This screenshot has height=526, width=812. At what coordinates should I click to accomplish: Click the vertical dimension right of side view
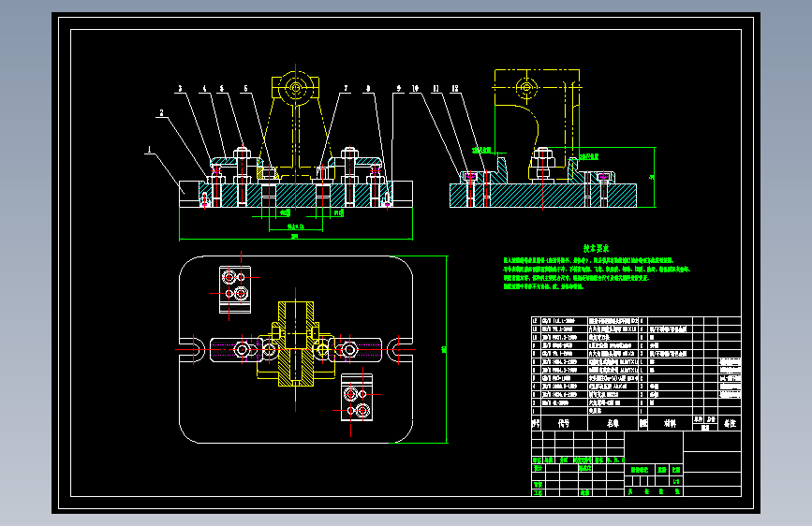pos(652,177)
